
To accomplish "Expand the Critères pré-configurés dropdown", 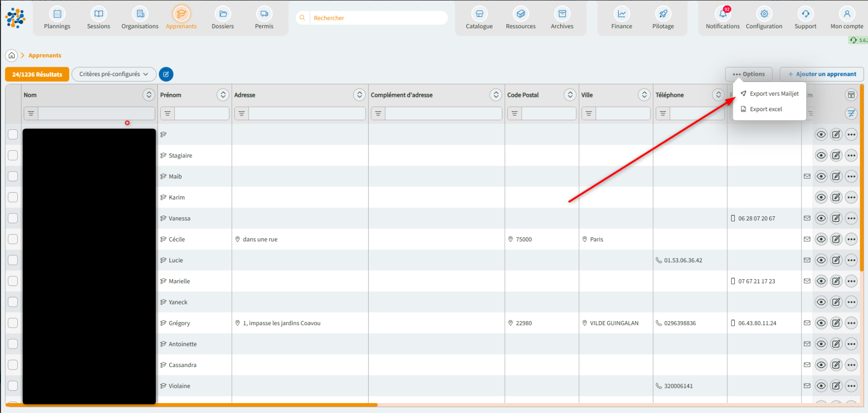I will [114, 74].
